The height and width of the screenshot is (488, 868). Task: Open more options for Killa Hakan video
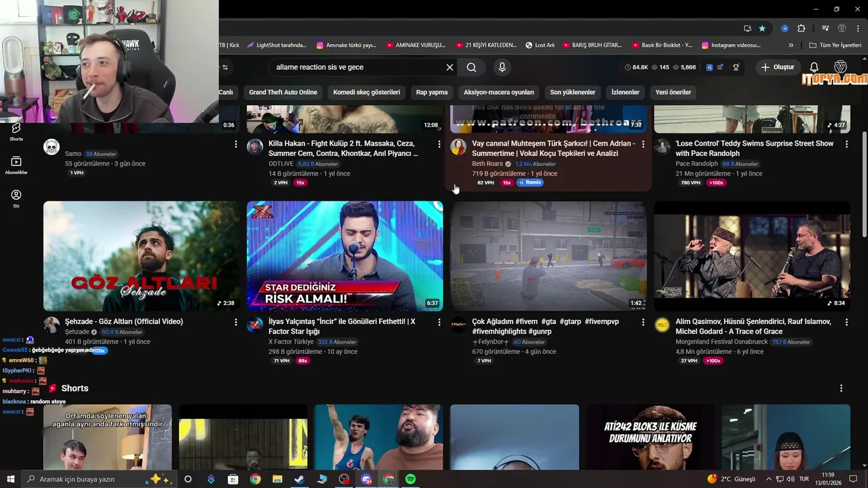pos(439,144)
